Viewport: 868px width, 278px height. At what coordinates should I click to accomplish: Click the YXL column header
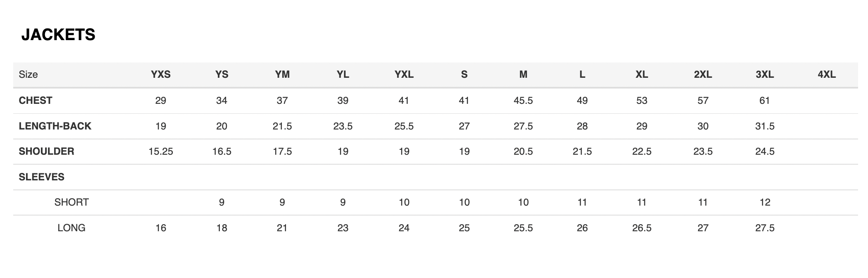click(404, 74)
